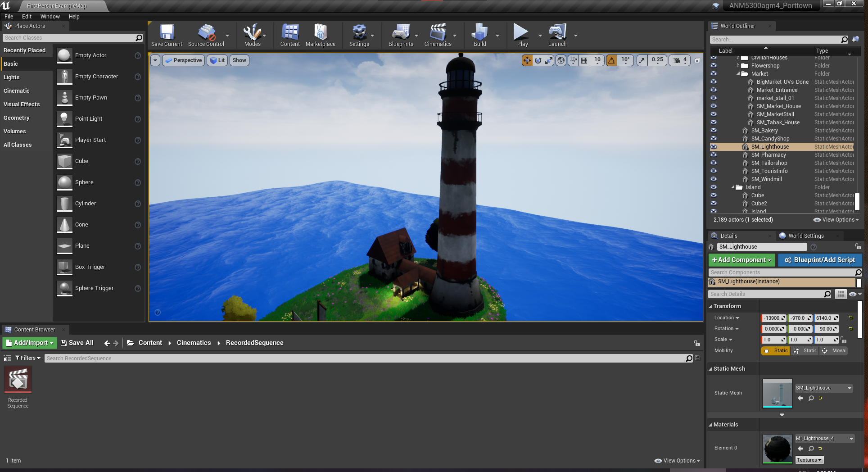Click the Launch toolbar icon
This screenshot has height=472, width=868.
[557, 35]
